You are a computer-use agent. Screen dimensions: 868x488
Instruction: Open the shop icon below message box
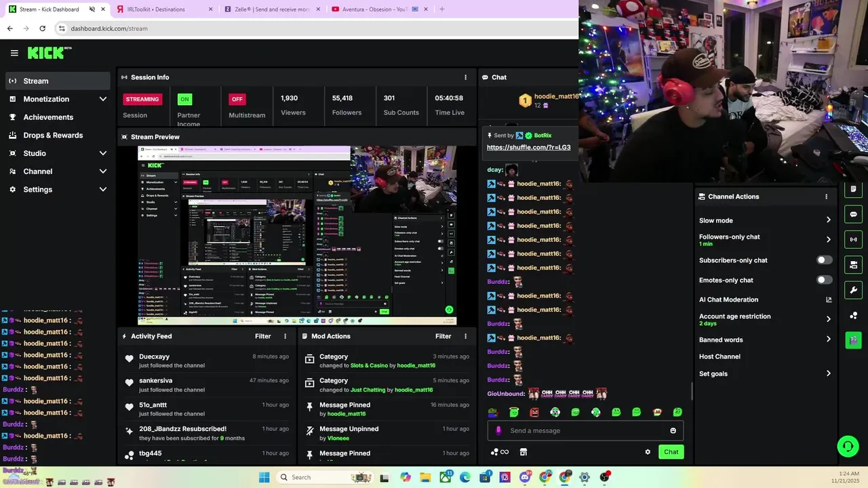[523, 452]
